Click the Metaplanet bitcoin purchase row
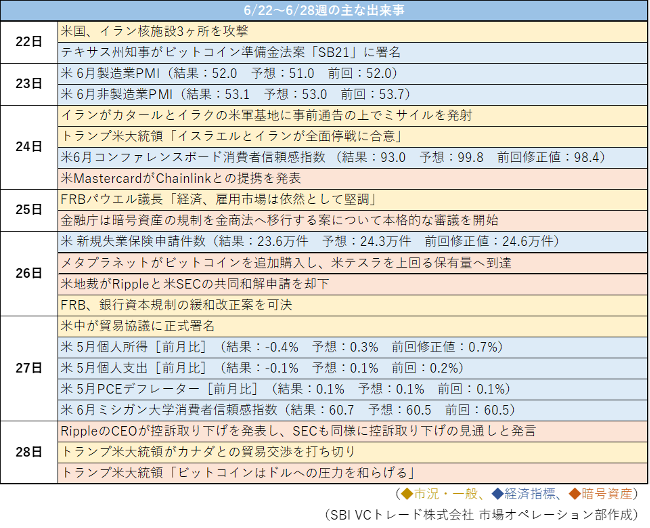Image resolution: width=650 pixels, height=528 pixels. [x=352, y=263]
